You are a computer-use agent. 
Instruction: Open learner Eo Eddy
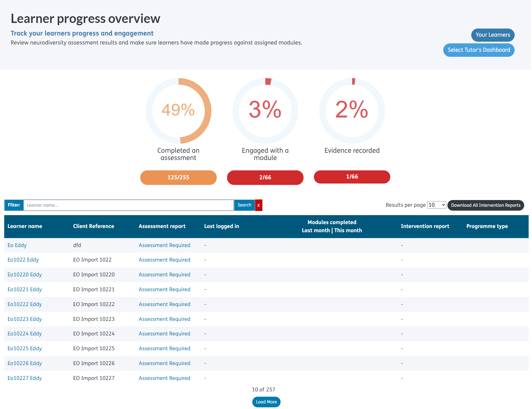[17, 245]
